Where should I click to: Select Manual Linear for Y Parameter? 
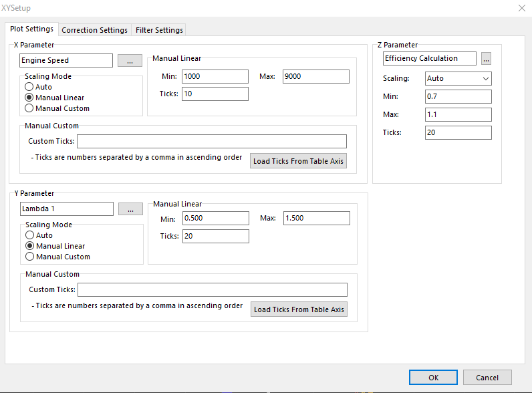pyautogui.click(x=30, y=246)
